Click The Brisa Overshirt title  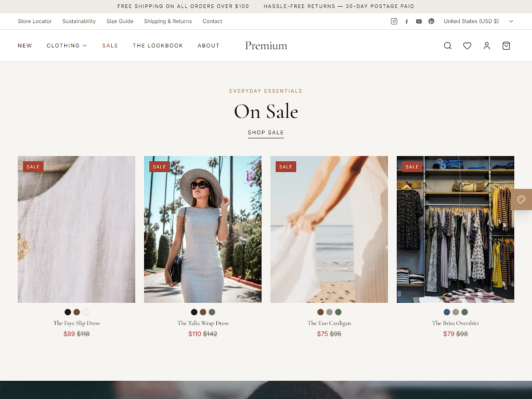coord(455,323)
